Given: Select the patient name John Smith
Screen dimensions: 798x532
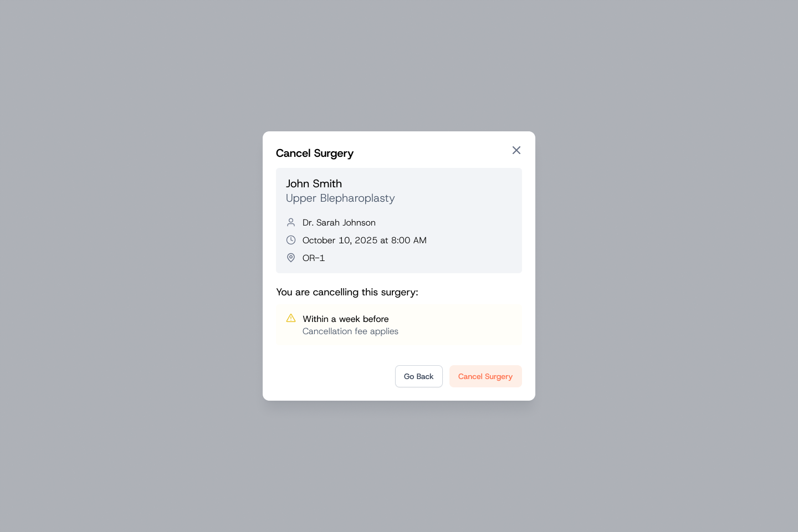Looking at the screenshot, I should point(314,183).
